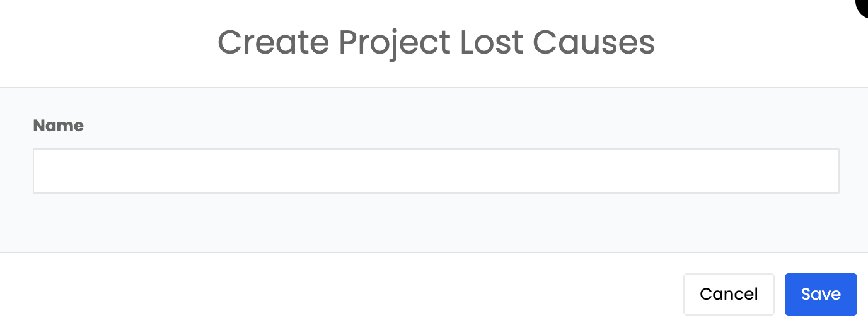Click the blue Save button
The image size is (868, 325).
click(x=820, y=294)
